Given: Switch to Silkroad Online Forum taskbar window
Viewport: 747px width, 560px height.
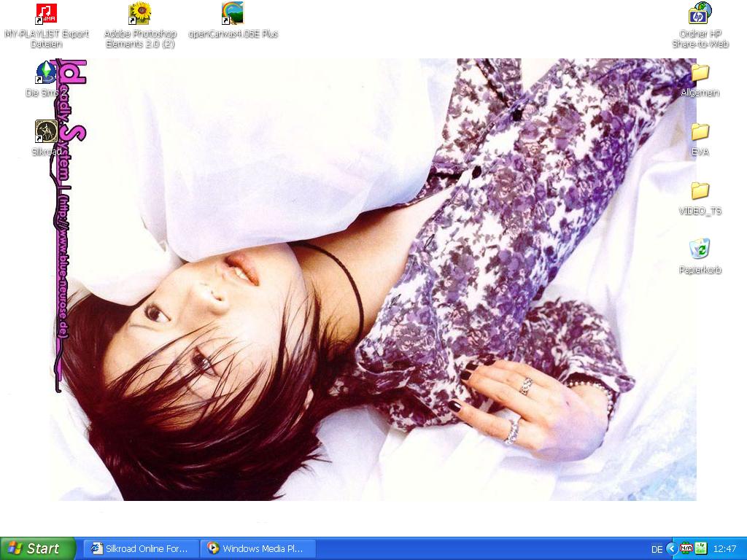Looking at the screenshot, I should 141,548.
